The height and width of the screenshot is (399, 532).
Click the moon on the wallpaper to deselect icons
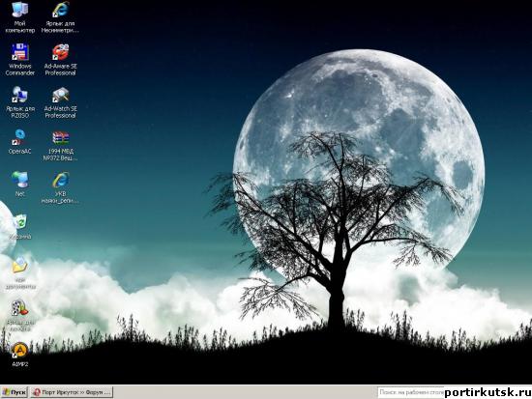click(x=390, y=101)
